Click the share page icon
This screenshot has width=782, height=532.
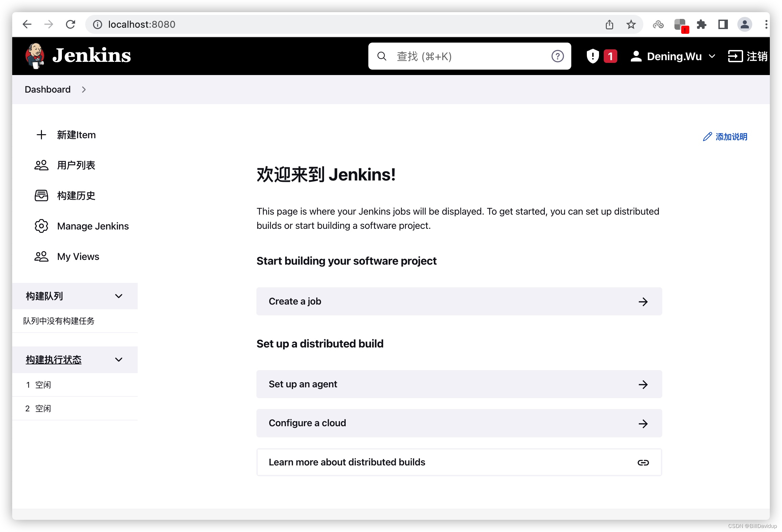click(x=609, y=24)
